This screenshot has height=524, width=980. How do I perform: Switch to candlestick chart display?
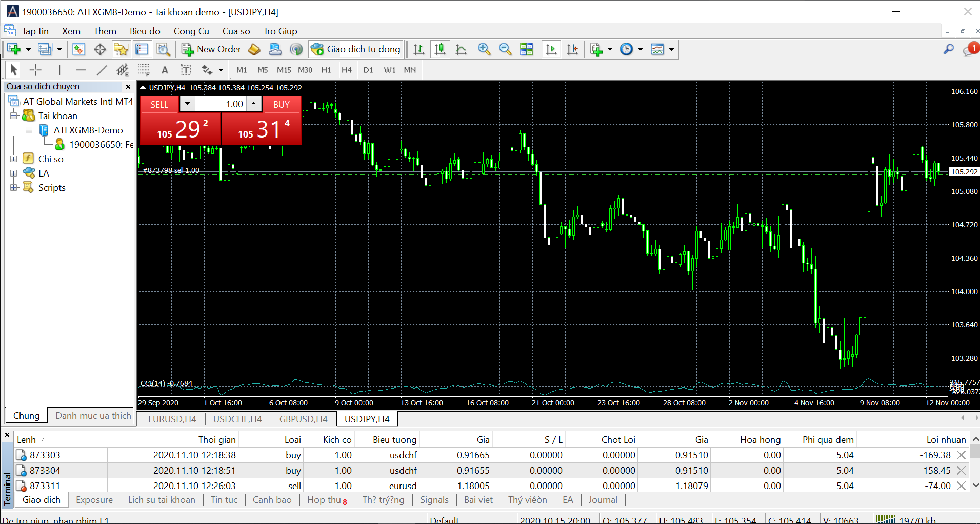pyautogui.click(x=440, y=49)
